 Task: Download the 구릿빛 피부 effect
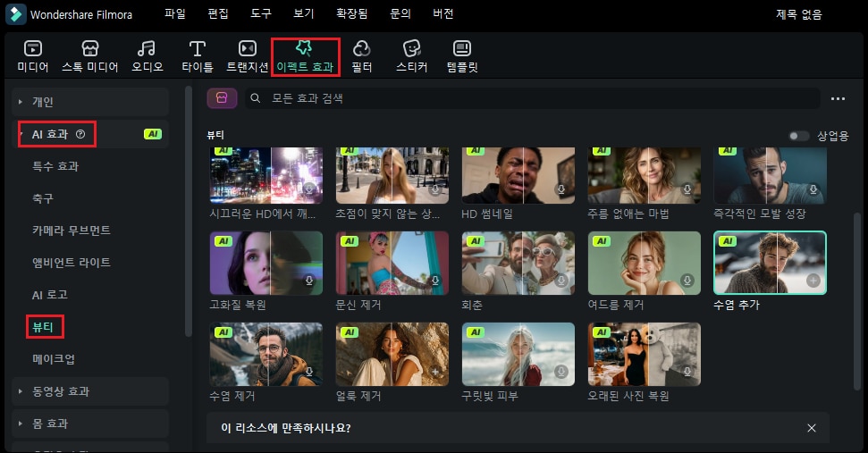(561, 373)
